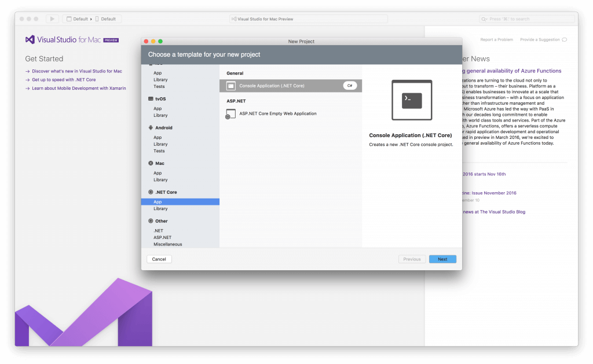
Task: Open the C# language selector on Console Application
Action: tap(350, 86)
